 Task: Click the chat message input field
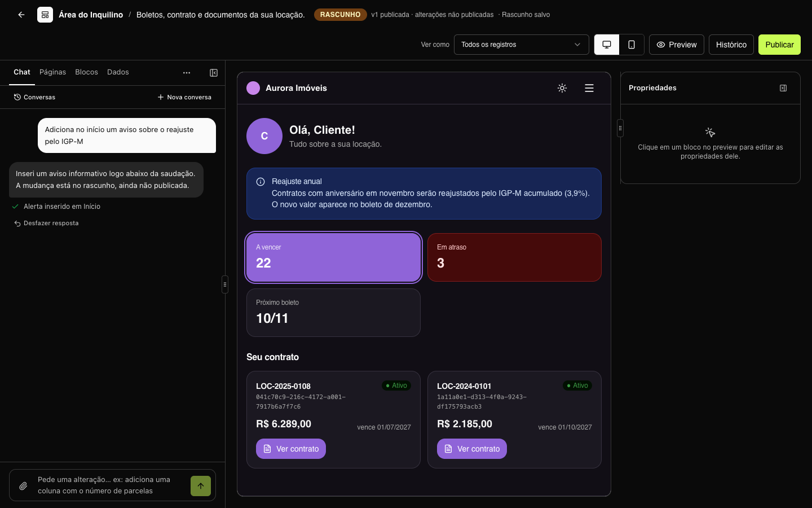(111, 485)
